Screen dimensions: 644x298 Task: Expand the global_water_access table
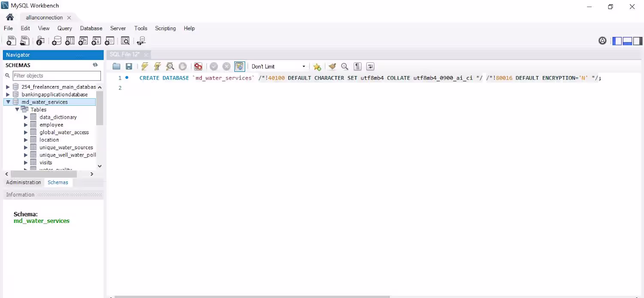tap(26, 132)
